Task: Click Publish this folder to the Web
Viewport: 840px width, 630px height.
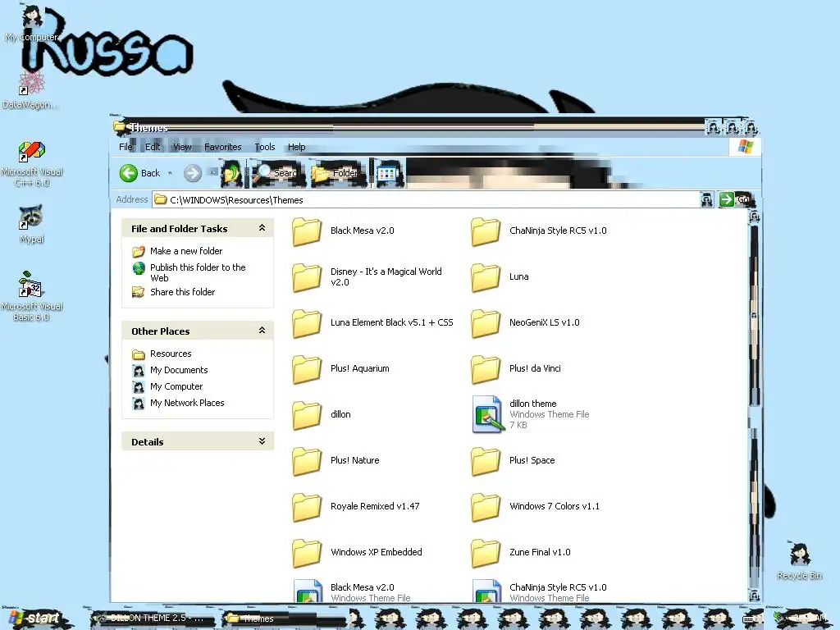Action: coord(198,272)
